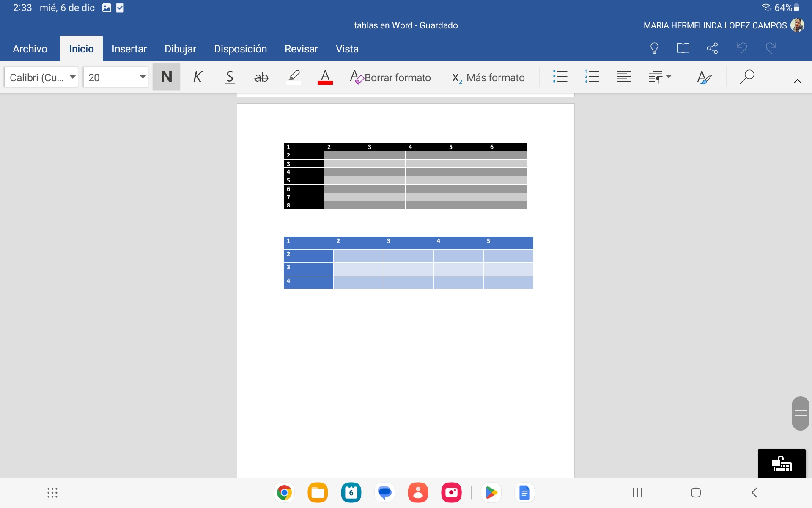Expand the Calibri font name dropdown
The height and width of the screenshot is (508, 812).
(x=41, y=77)
